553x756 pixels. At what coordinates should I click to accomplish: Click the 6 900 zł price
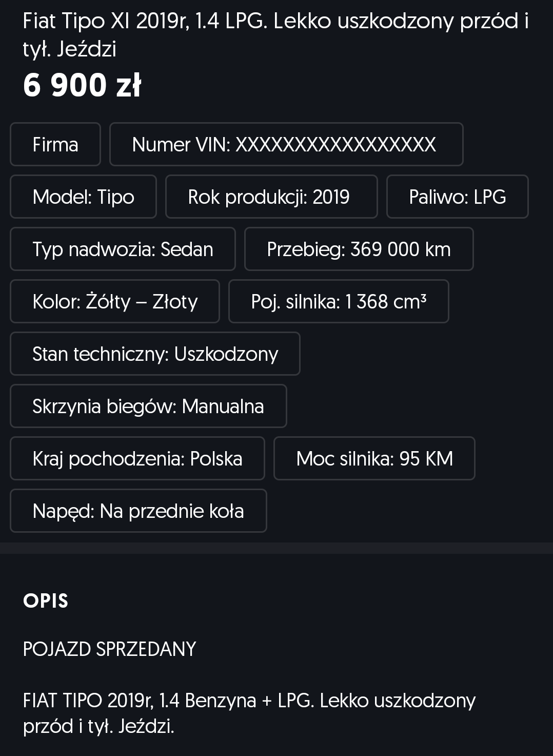point(82,85)
